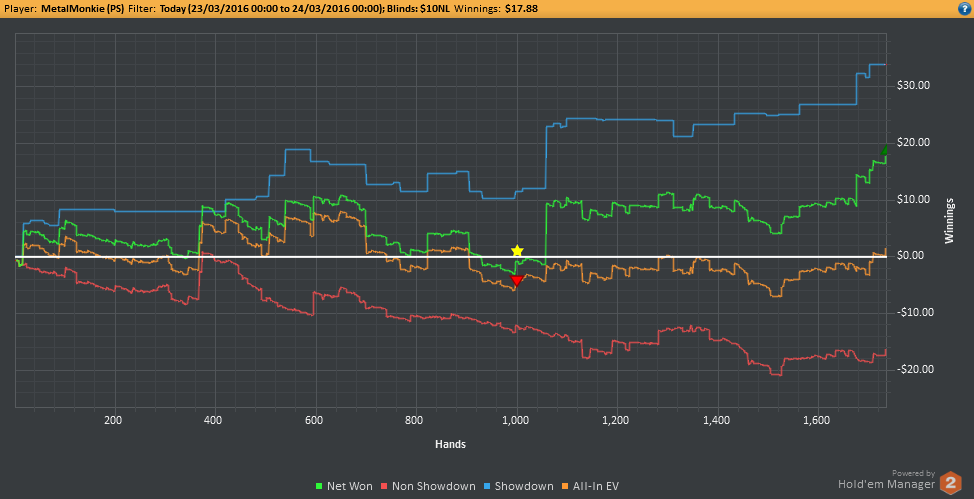Screen dimensions: 974x499
Task: Click the green Net Won color swatch
Action: click(x=320, y=487)
